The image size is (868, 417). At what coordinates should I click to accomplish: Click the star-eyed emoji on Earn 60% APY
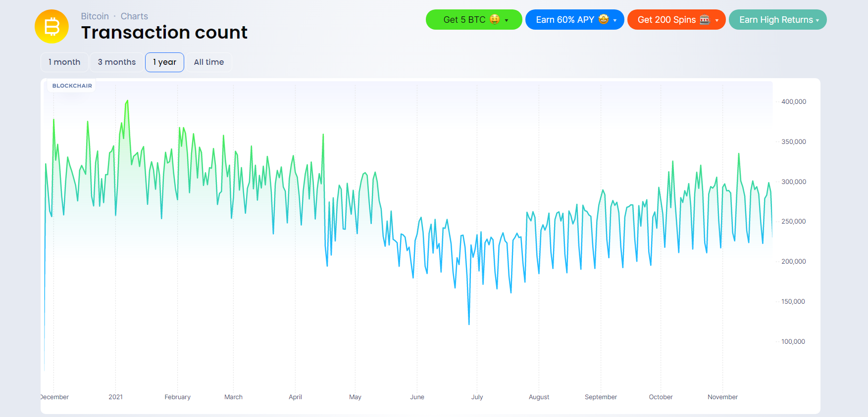pos(603,19)
